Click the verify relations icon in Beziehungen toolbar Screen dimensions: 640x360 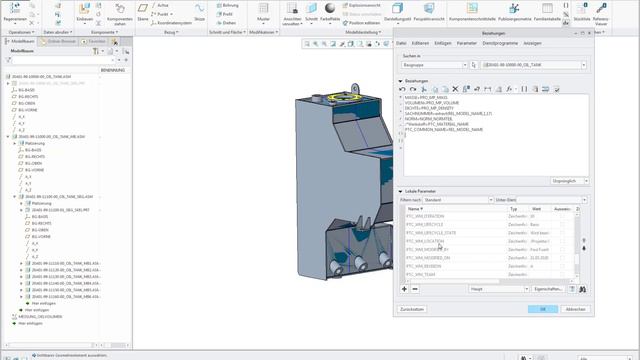tap(557, 89)
